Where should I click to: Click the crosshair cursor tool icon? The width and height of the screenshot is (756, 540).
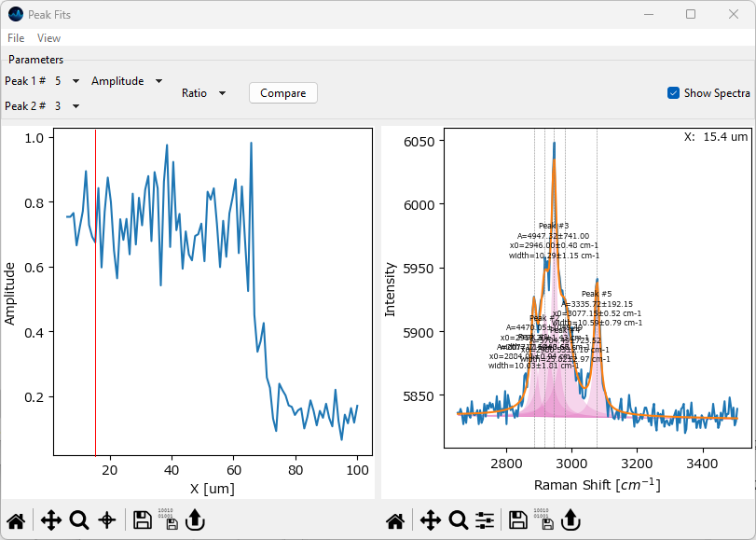click(107, 520)
